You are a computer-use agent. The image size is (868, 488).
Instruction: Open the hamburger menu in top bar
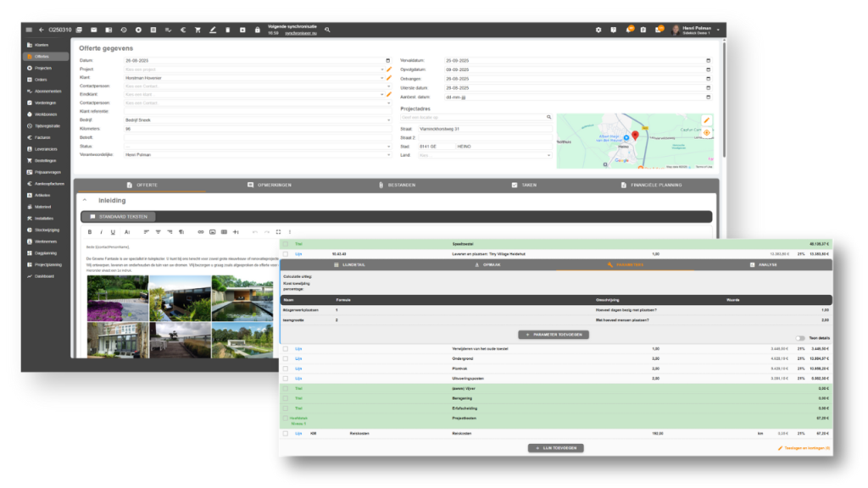click(29, 30)
